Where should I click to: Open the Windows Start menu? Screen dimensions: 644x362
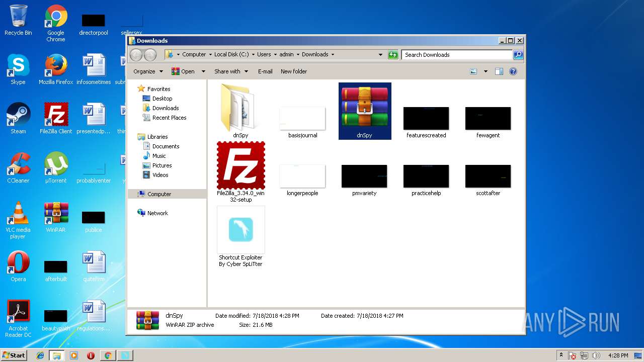coord(14,355)
